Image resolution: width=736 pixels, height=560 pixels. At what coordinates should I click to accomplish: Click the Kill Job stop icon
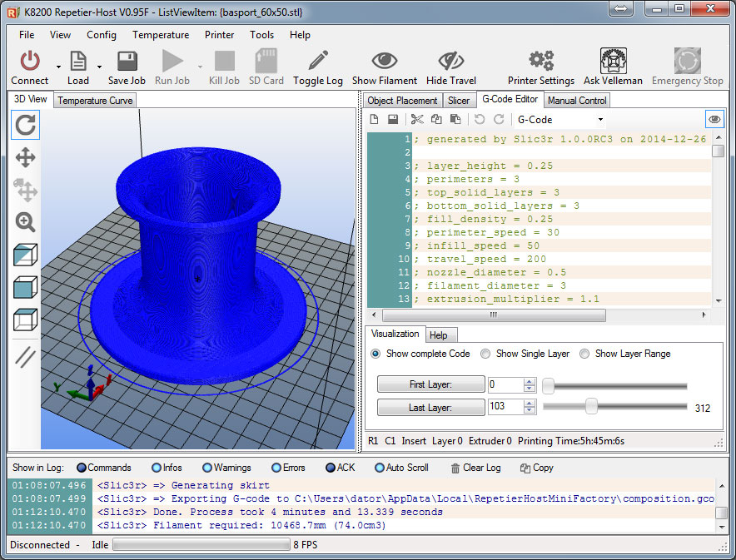click(224, 61)
